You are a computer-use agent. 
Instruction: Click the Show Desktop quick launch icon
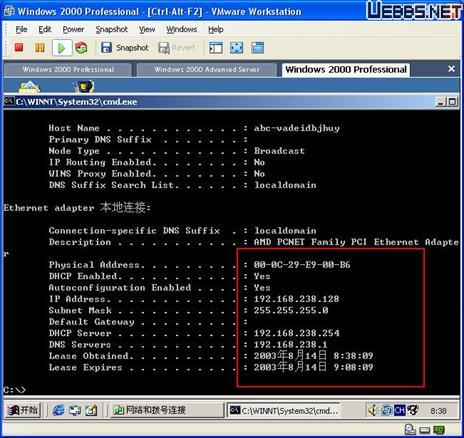(x=91, y=410)
